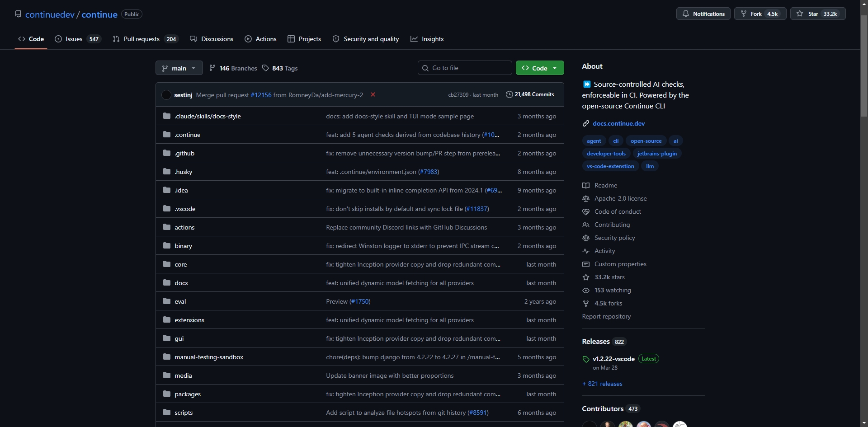Open the gui folder

point(179,338)
